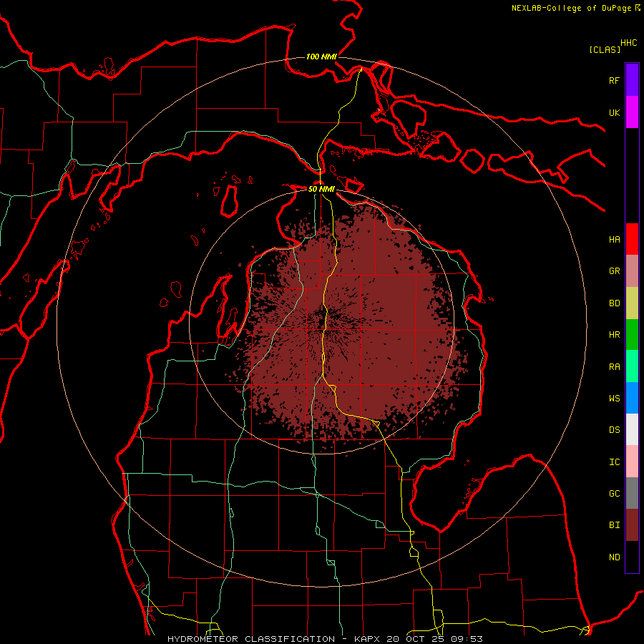This screenshot has width=644, height=644.
Task: Click the [CLAS] legend header
Action: tap(605, 49)
